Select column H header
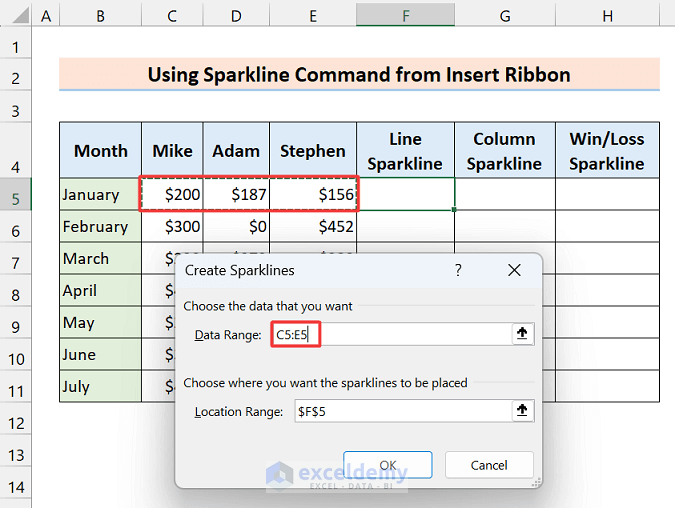The height and width of the screenshot is (508, 675). (607, 16)
